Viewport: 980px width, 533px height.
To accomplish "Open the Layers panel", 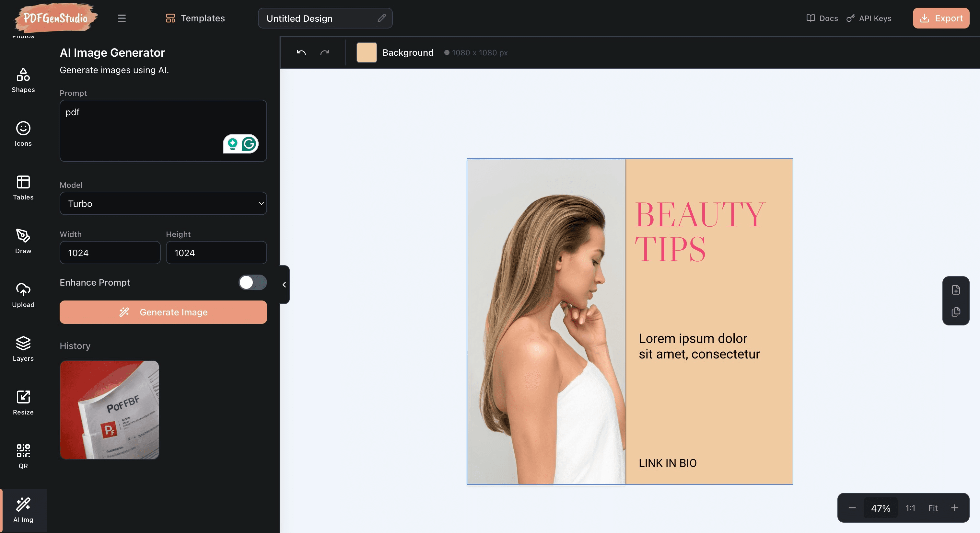I will click(23, 349).
